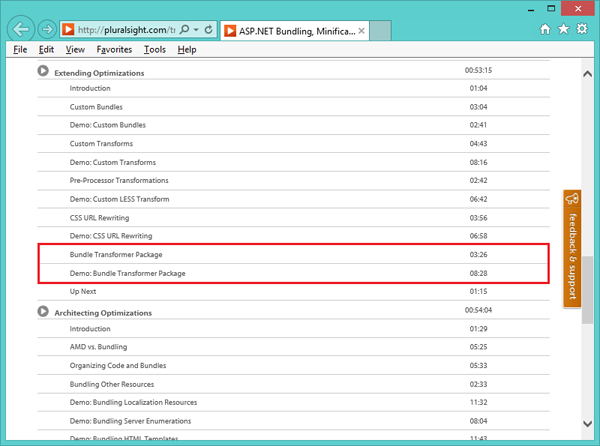Click the megaphone icon on feedback tab
The height and width of the screenshot is (446, 600).
[x=572, y=199]
